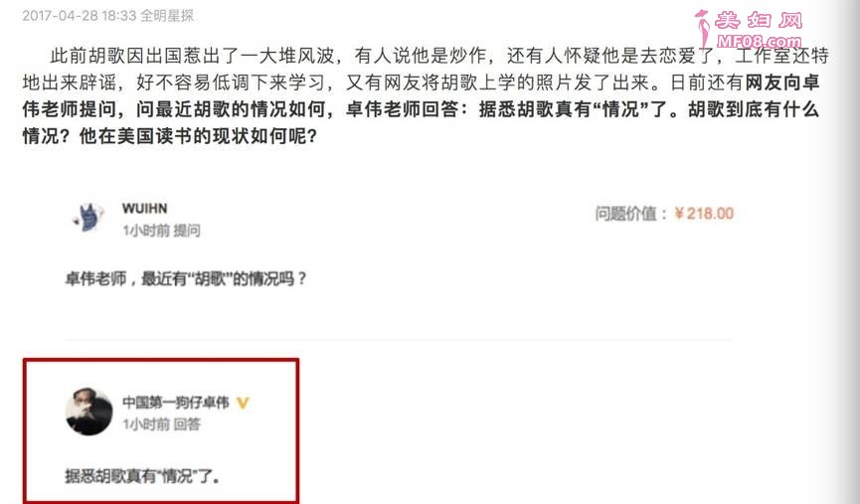The width and height of the screenshot is (860, 504).
Task: Click the ¥218.00 question value amount
Action: pos(704,214)
